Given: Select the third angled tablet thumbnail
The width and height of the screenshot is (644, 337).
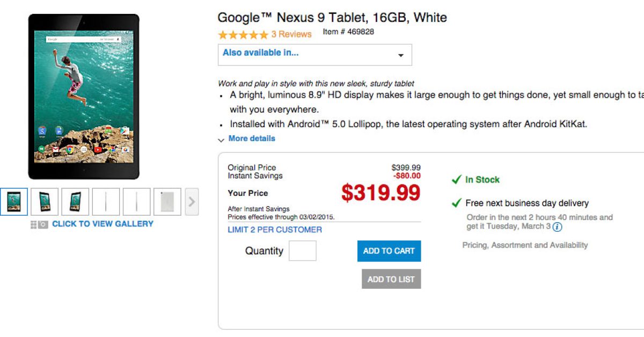Looking at the screenshot, I should (x=75, y=202).
